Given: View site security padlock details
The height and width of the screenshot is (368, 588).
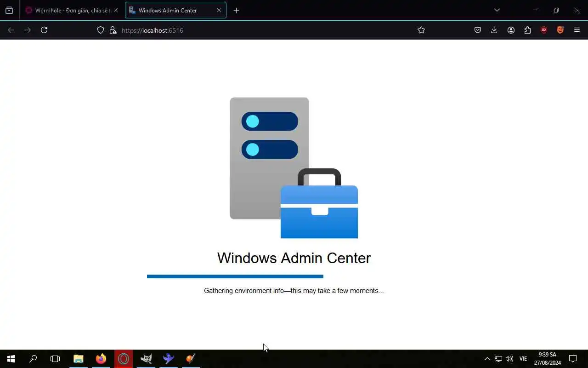Looking at the screenshot, I should [113, 30].
